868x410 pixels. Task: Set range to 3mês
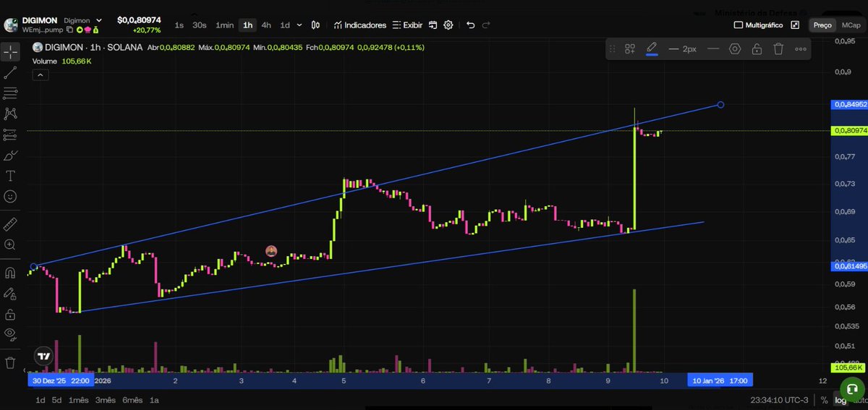coord(106,400)
